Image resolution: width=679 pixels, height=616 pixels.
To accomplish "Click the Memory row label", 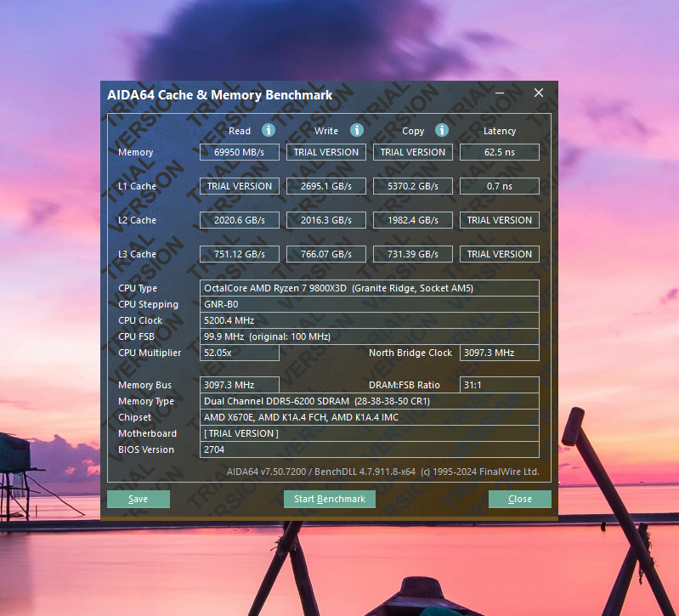I will point(135,152).
